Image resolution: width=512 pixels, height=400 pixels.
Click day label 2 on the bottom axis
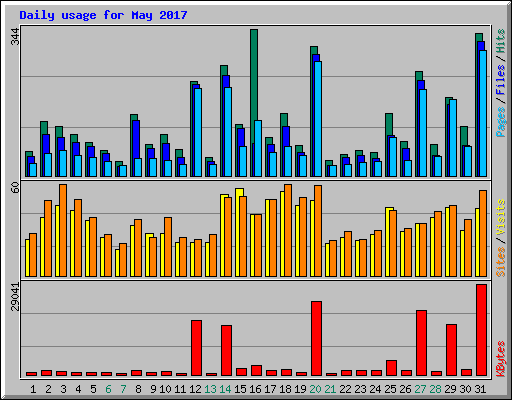(48, 389)
